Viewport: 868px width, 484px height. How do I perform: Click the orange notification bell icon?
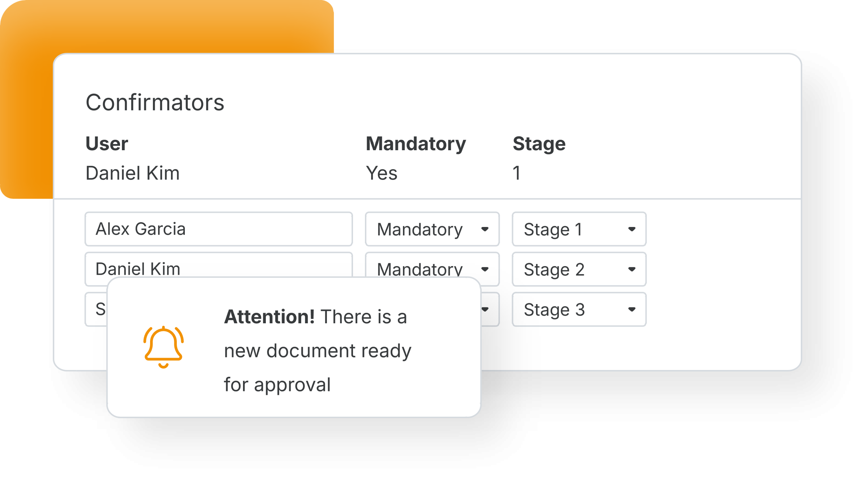click(x=163, y=347)
